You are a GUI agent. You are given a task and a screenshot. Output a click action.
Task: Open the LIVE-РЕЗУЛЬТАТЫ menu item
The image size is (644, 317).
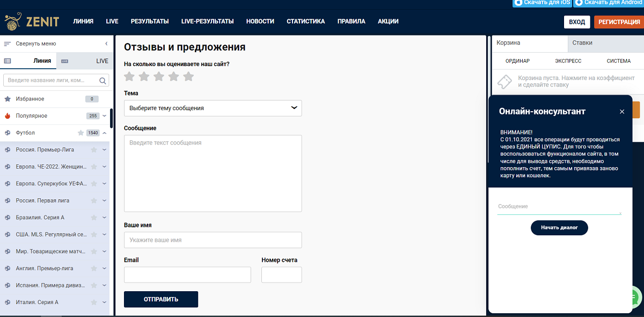coord(207,21)
